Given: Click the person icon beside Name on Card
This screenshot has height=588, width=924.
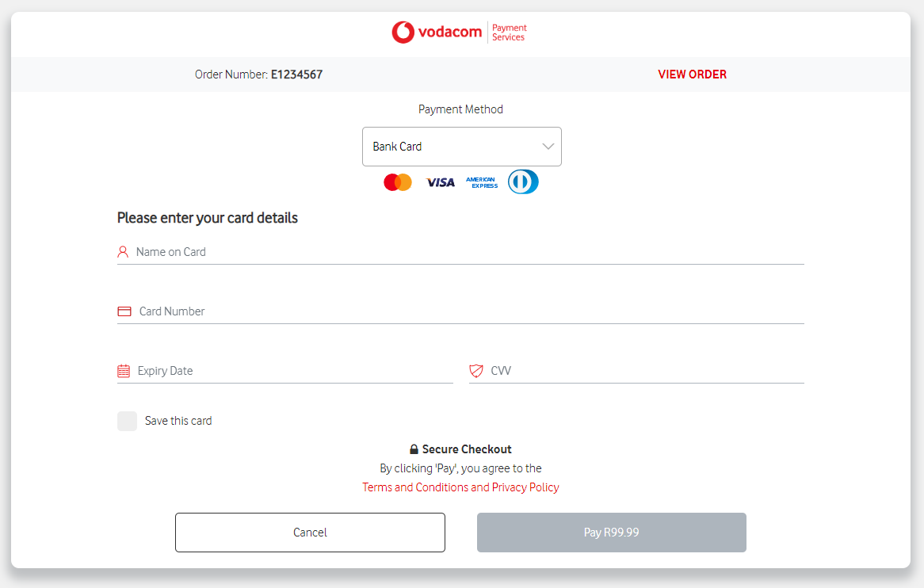Looking at the screenshot, I should tap(123, 251).
